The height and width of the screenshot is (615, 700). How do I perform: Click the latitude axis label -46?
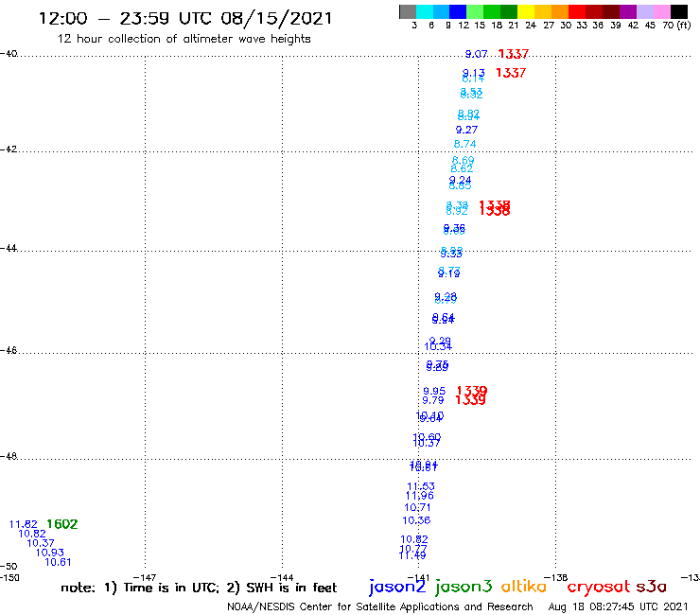pyautogui.click(x=9, y=351)
